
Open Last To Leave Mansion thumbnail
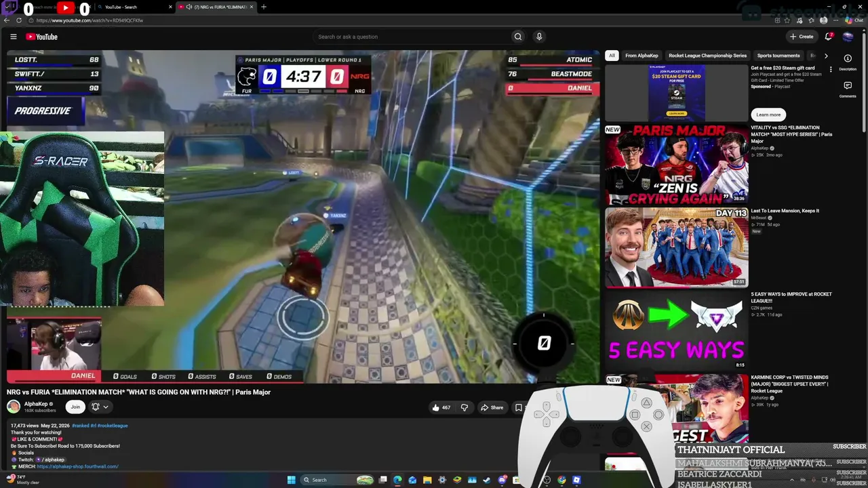(676, 247)
